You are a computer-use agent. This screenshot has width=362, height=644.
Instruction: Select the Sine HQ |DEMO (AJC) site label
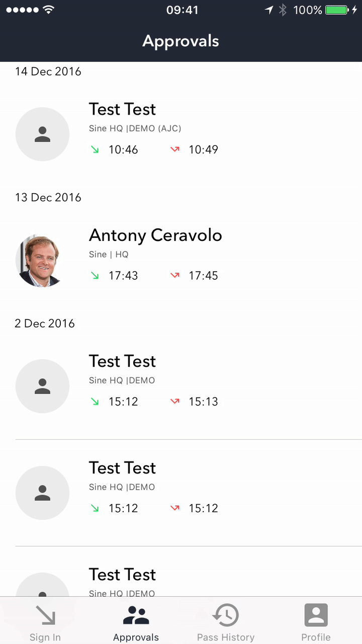click(x=135, y=128)
